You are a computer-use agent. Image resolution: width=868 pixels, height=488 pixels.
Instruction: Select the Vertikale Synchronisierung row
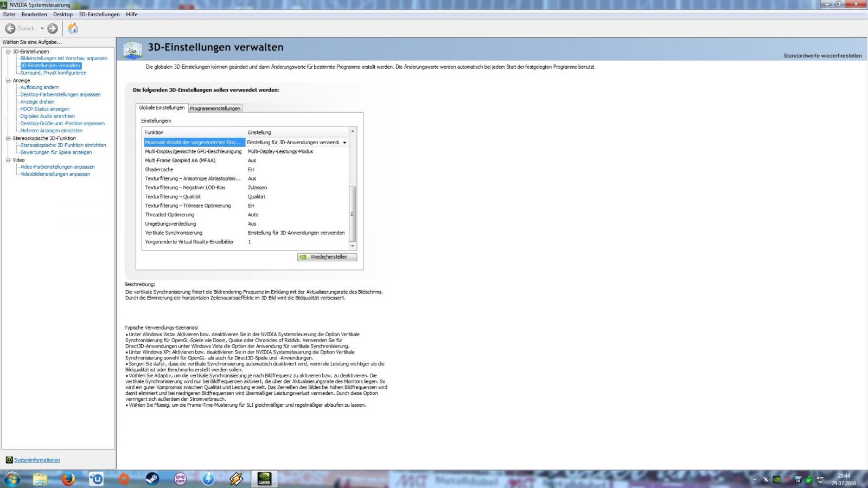[x=246, y=233]
